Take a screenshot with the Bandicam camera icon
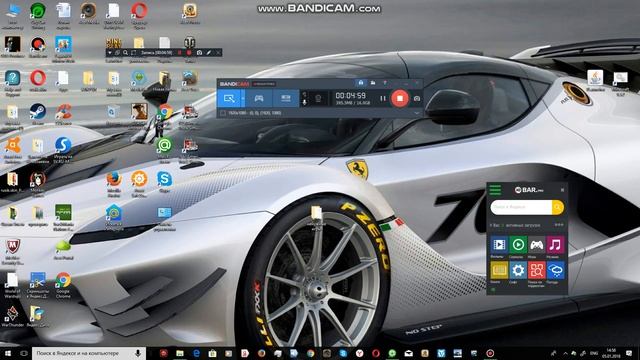The width and height of the screenshot is (640, 360). point(416,98)
